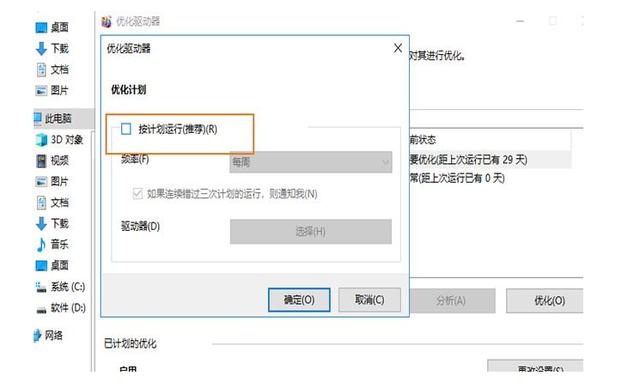Select the drive row showing 29 days (29 天)

click(490, 160)
